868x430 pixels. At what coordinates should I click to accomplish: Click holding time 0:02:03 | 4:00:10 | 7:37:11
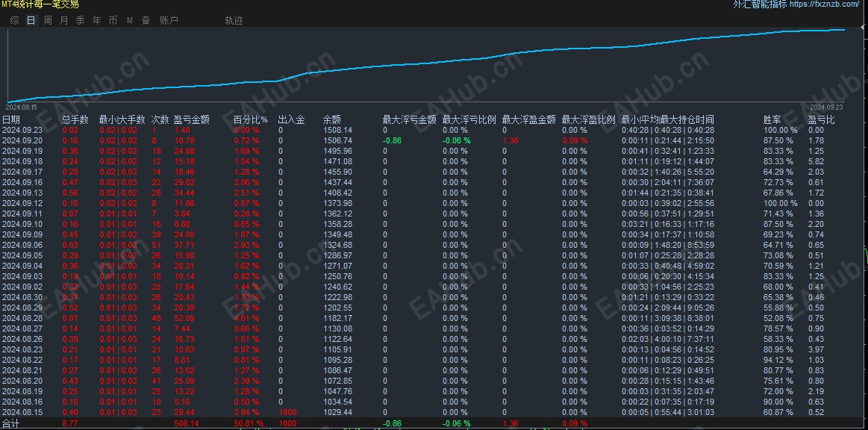pos(668,339)
